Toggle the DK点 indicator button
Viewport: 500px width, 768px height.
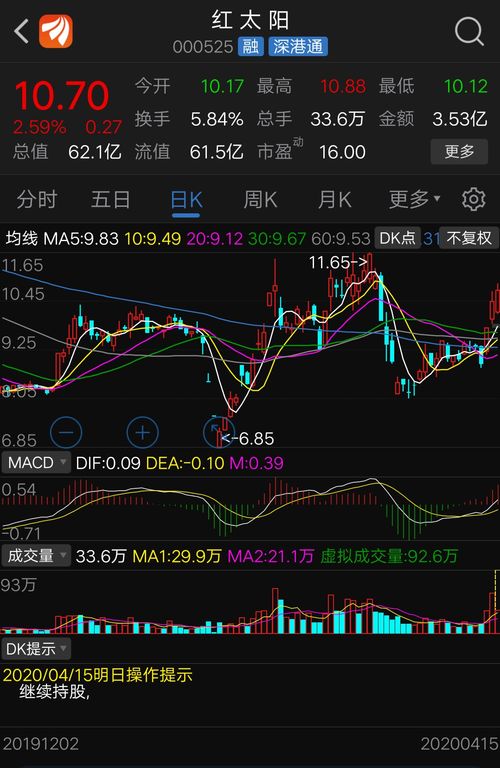pyautogui.click(x=397, y=238)
